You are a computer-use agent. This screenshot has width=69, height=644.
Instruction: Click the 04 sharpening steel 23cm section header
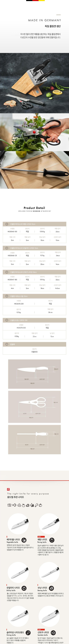(x=34, y=296)
